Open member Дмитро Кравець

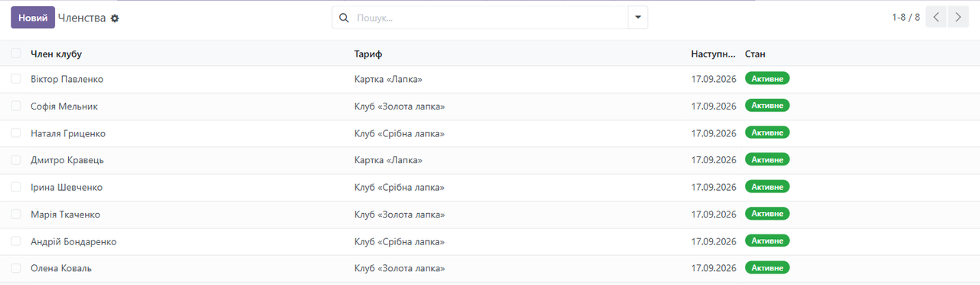pyautogui.click(x=67, y=160)
